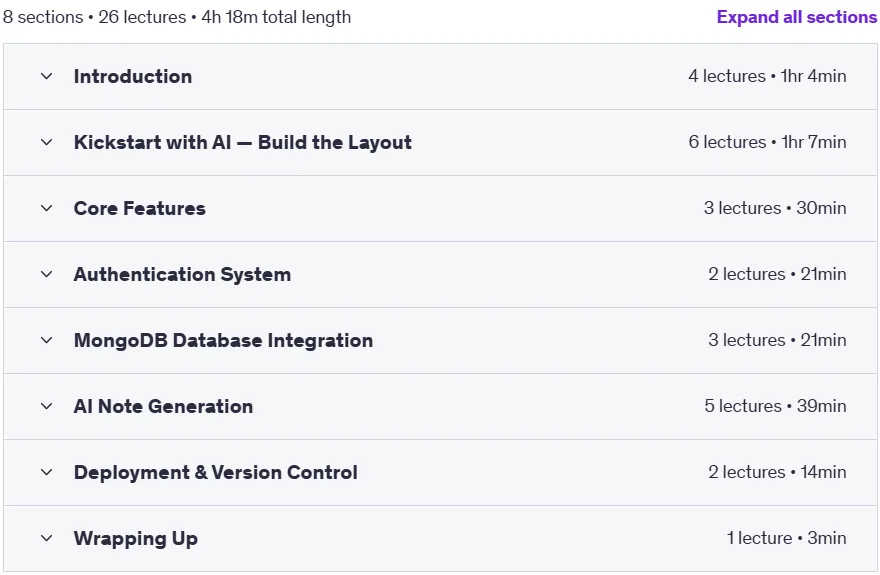Click the 4 lectures • 1hr 4min label
Viewport: 880px width, 575px height.
click(x=767, y=76)
